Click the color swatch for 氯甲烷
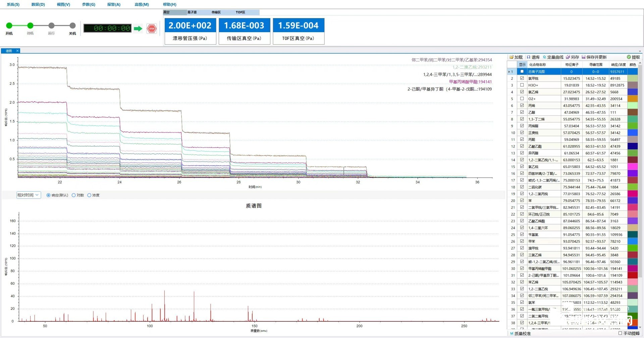The image size is (644, 338). pyautogui.click(x=633, y=78)
